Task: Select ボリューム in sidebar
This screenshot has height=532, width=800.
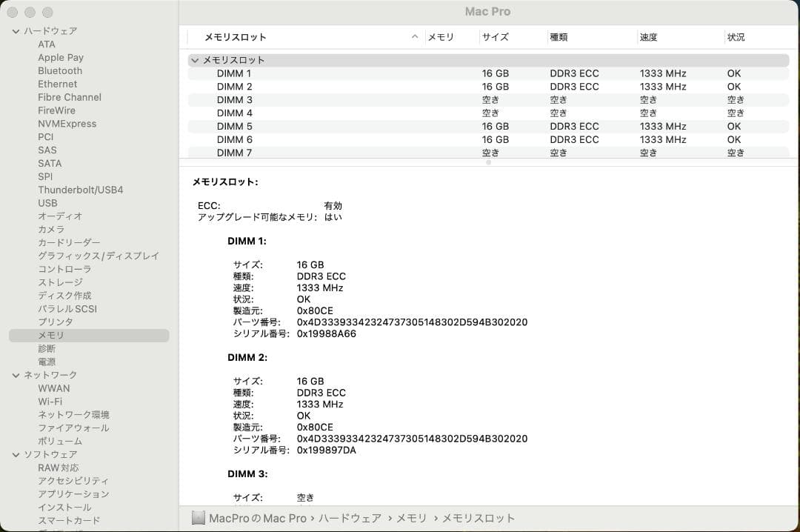Action: coord(60,442)
